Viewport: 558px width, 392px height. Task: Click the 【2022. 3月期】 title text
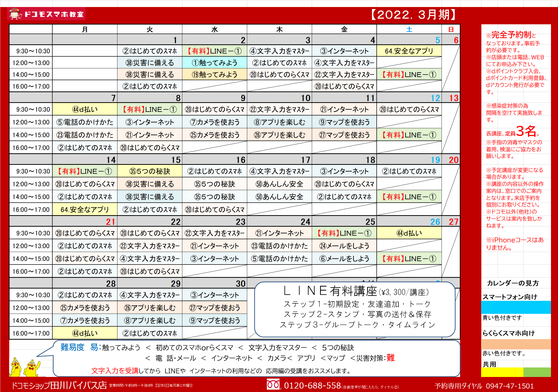pyautogui.click(x=413, y=15)
